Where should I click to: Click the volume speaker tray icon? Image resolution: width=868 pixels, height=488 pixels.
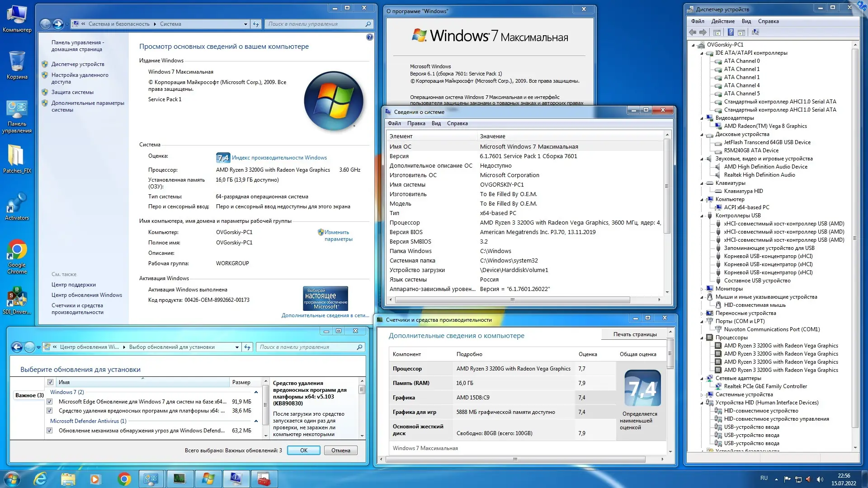(x=820, y=479)
